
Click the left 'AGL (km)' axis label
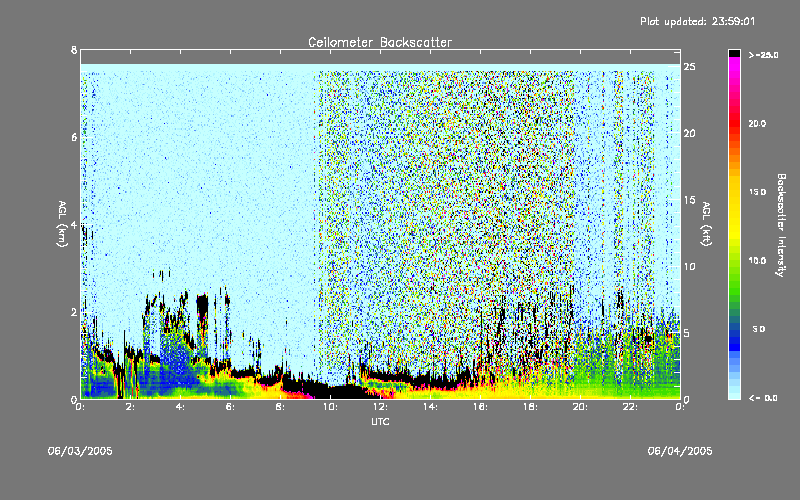(62, 224)
